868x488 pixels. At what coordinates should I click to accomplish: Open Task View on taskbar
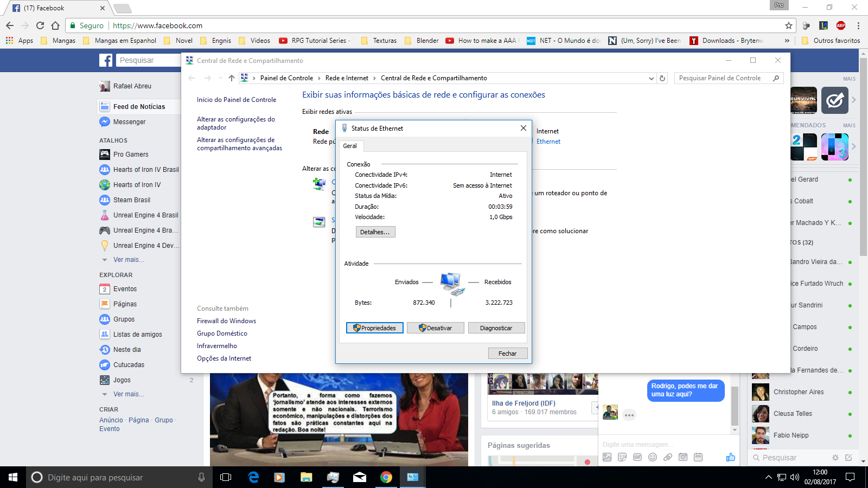coord(226,477)
